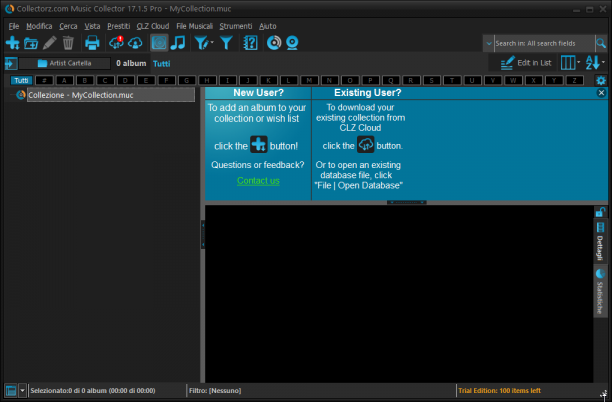Open the Prestiti menu

point(119,26)
